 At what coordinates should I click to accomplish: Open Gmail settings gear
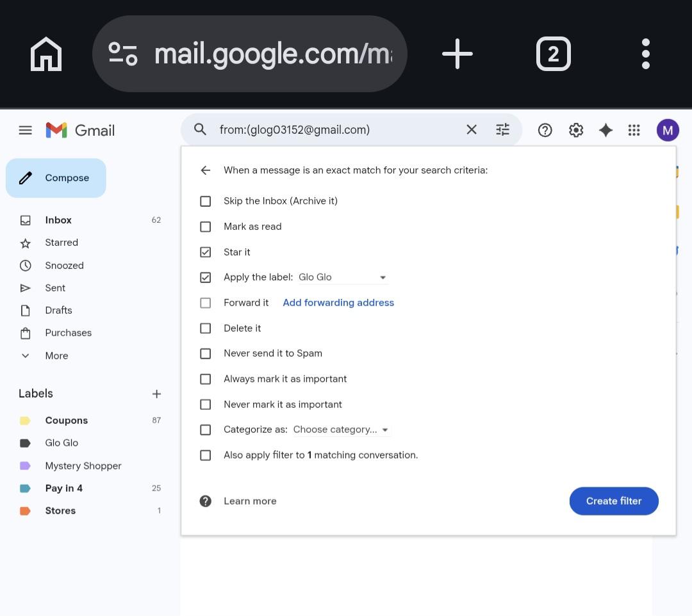(575, 130)
